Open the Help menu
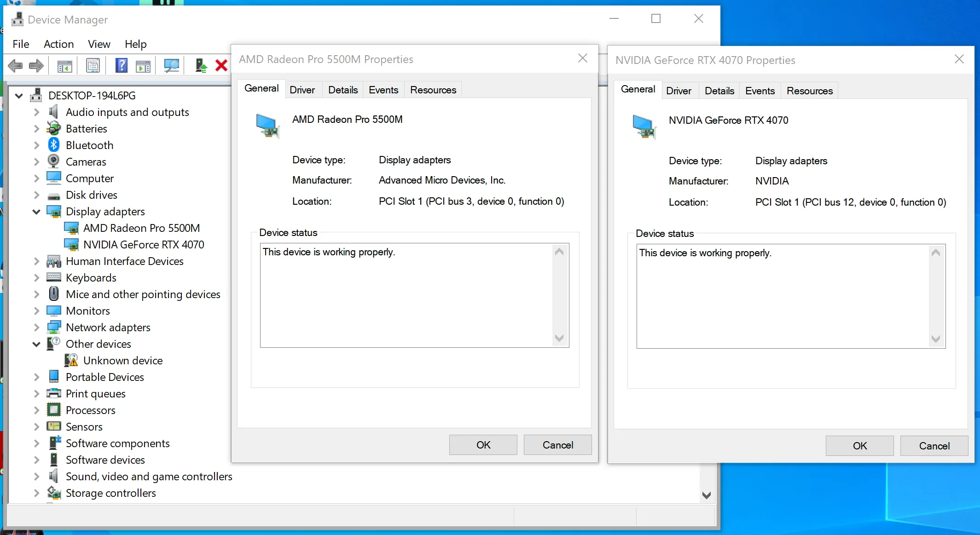This screenshot has width=980, height=535. point(135,44)
